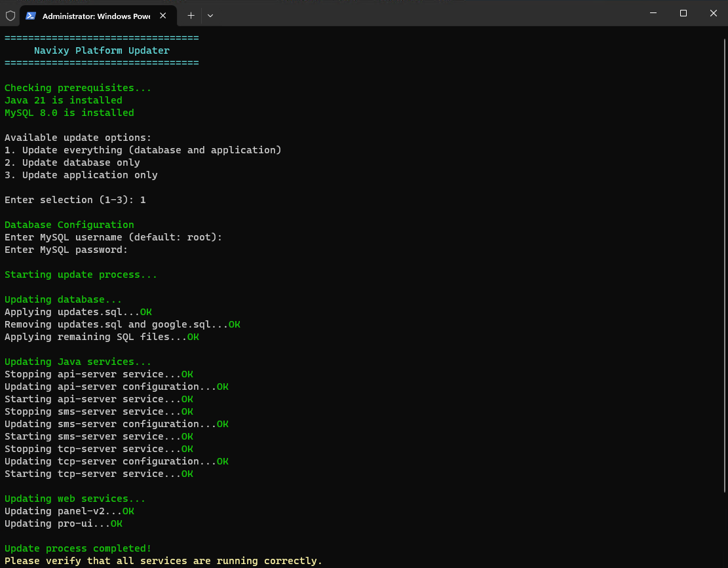Click 'Removing updates.sql and google.sql...OK' line
This screenshot has width=728, height=568.
click(x=123, y=324)
